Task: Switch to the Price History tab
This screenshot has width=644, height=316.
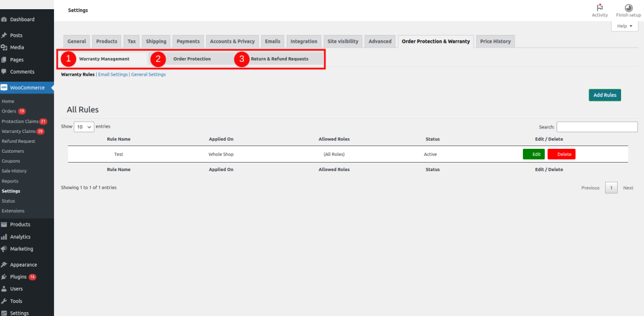Action: pos(495,41)
